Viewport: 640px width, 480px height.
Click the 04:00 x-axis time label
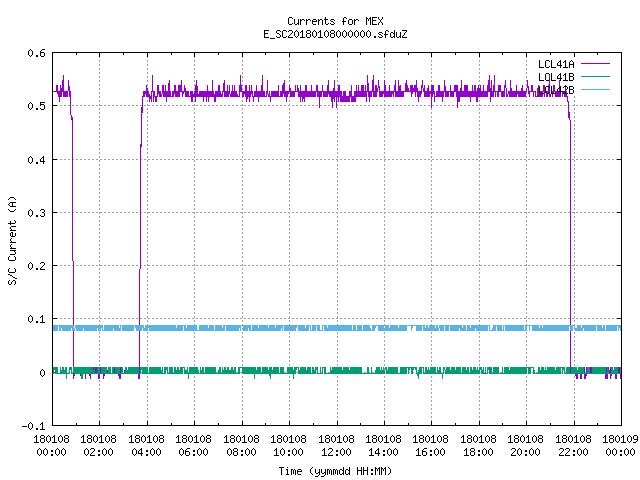pyautogui.click(x=146, y=452)
